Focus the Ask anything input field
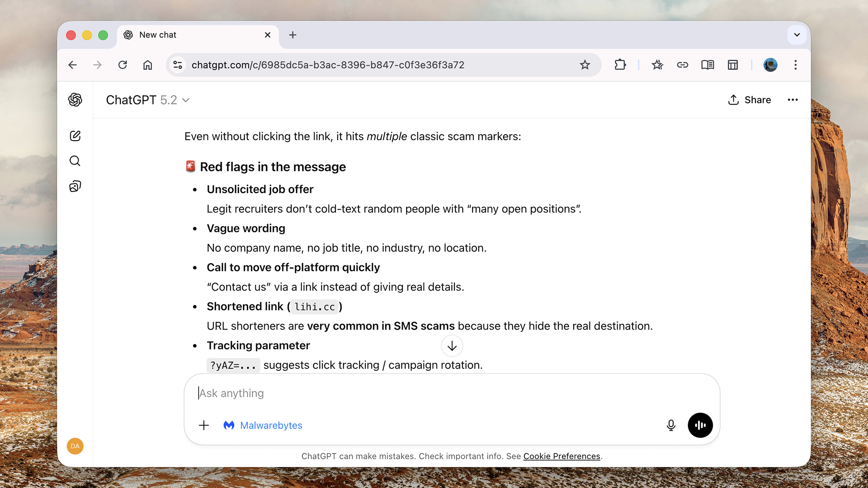This screenshot has width=868, height=488. point(451,393)
